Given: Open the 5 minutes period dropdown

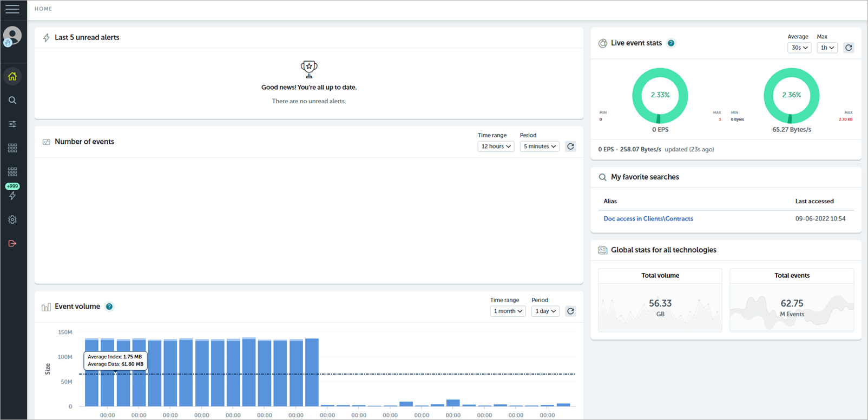Looking at the screenshot, I should tap(540, 146).
